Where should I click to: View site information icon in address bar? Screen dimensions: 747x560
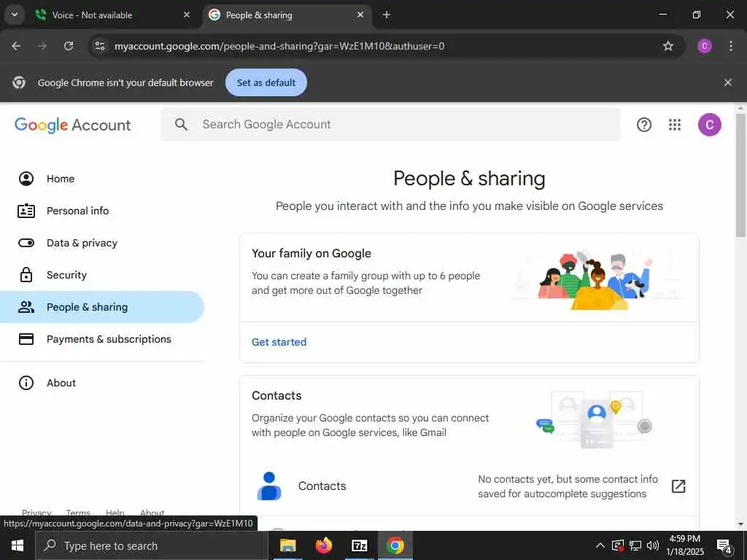[x=99, y=46]
